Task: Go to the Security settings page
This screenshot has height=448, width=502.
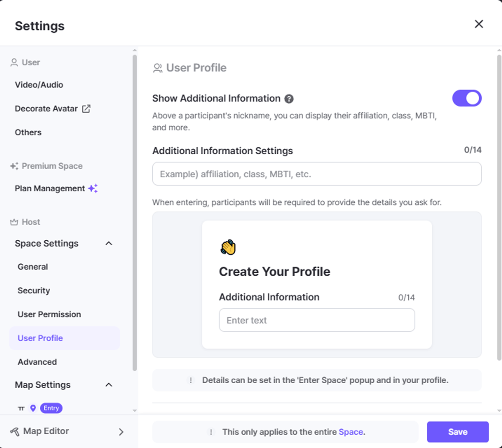Action: (x=34, y=290)
